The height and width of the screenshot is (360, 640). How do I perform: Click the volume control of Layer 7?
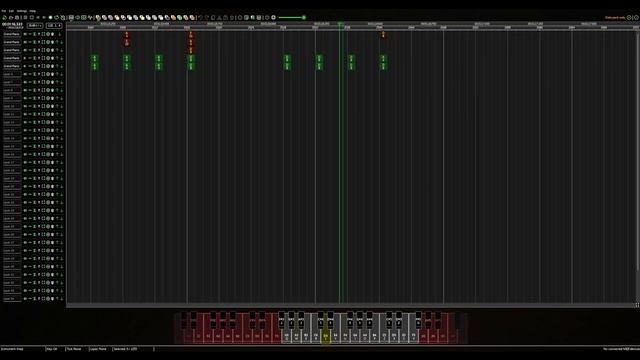pyautogui.click(x=25, y=82)
